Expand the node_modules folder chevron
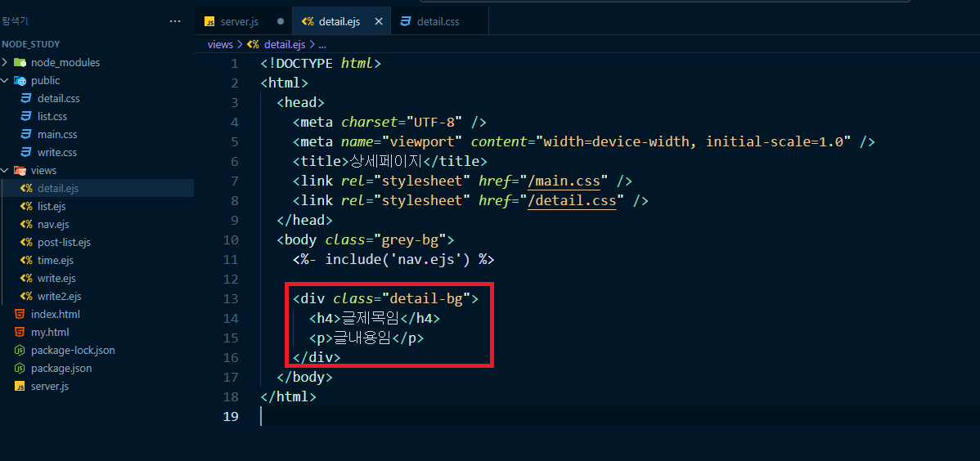This screenshot has height=461, width=980. click(5, 62)
